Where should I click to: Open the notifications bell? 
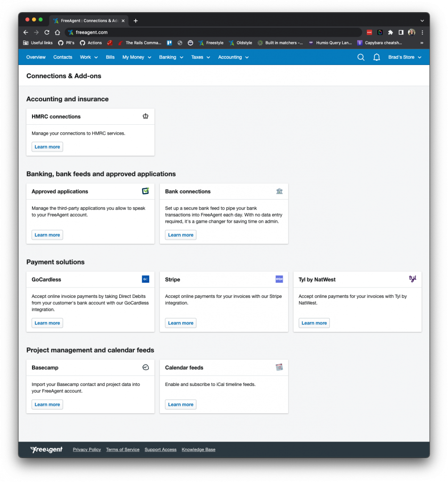(x=376, y=57)
